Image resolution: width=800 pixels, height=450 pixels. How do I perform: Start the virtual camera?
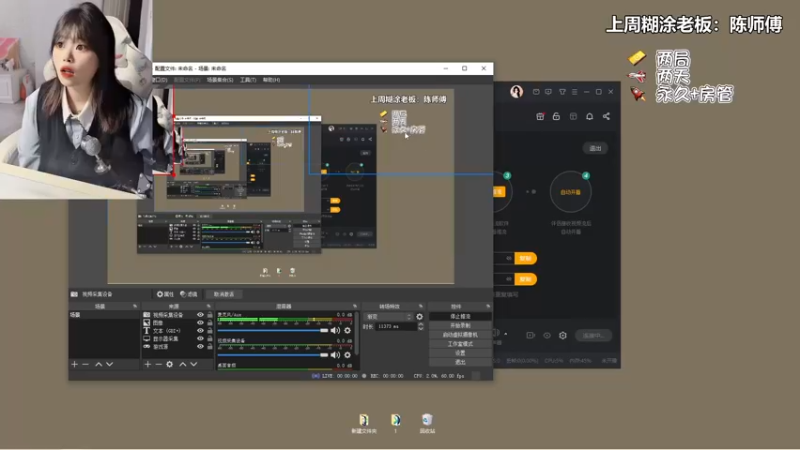[x=460, y=335]
